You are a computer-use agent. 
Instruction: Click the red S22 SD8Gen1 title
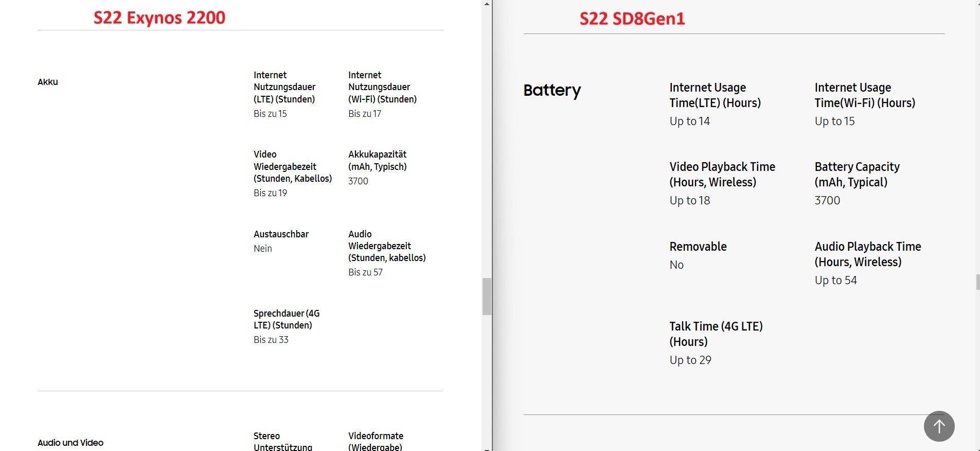click(x=632, y=19)
